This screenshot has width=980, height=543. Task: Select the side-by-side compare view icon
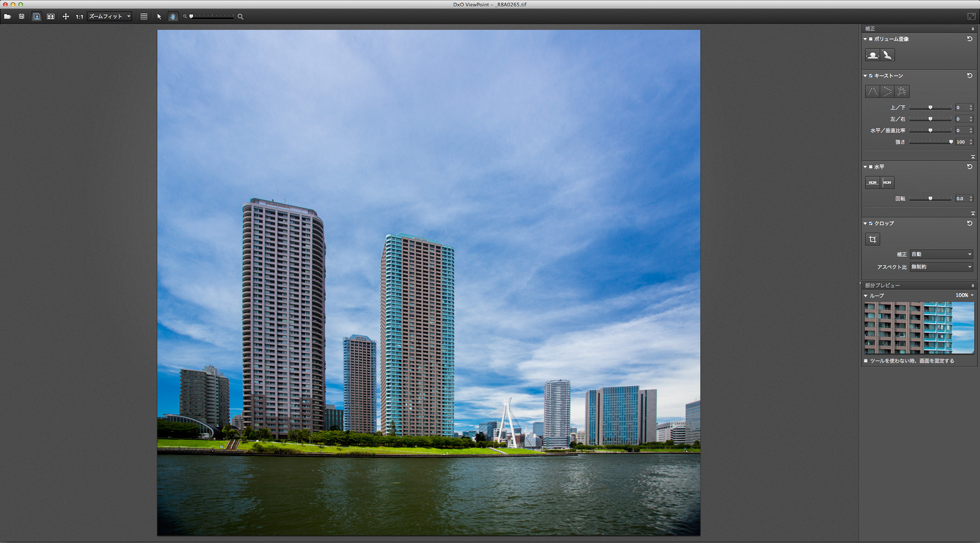[x=50, y=16]
